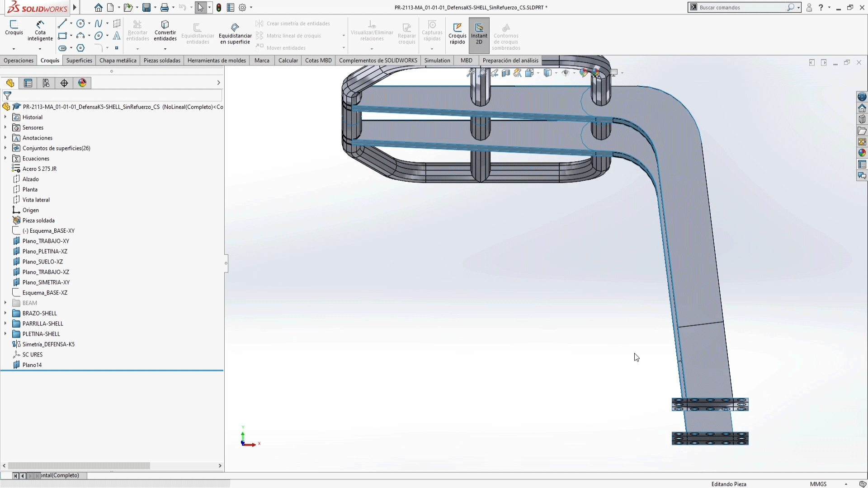
Task: Select the Line sketch tool
Action: coord(62,23)
